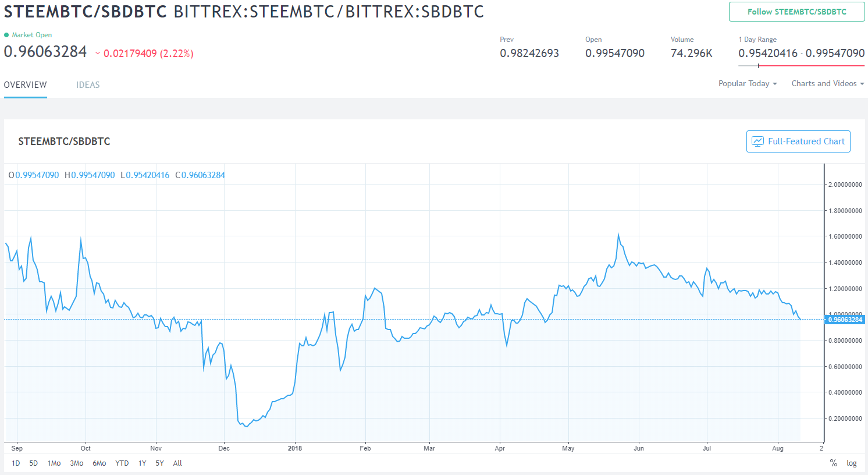Show the 1Y chart range
The height and width of the screenshot is (475, 868).
point(142,463)
